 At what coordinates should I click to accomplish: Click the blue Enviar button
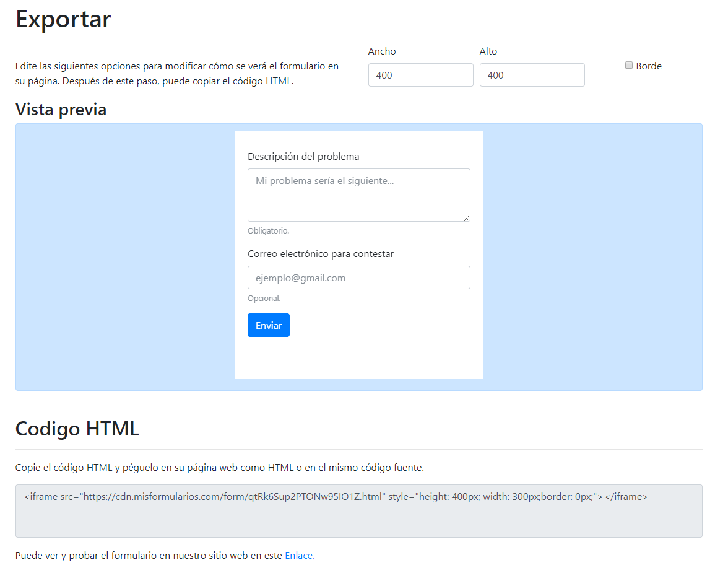tap(269, 325)
